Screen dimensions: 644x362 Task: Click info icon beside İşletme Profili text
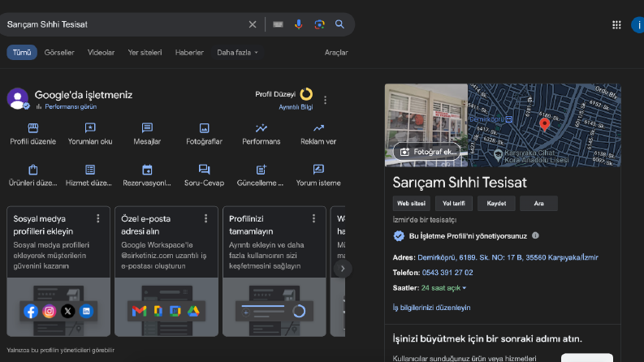(x=535, y=235)
